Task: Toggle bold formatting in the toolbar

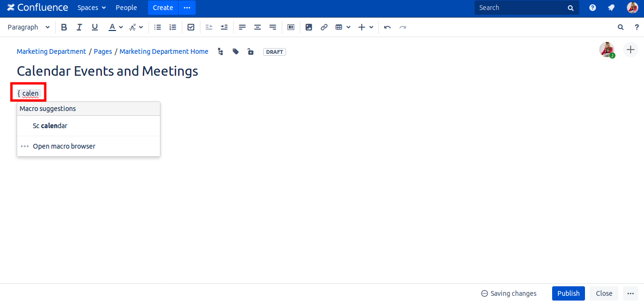Action: click(64, 27)
